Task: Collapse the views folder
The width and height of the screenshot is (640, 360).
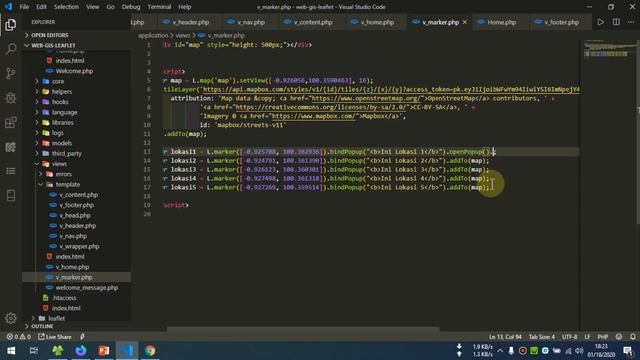Action: pyautogui.click(x=77, y=164)
